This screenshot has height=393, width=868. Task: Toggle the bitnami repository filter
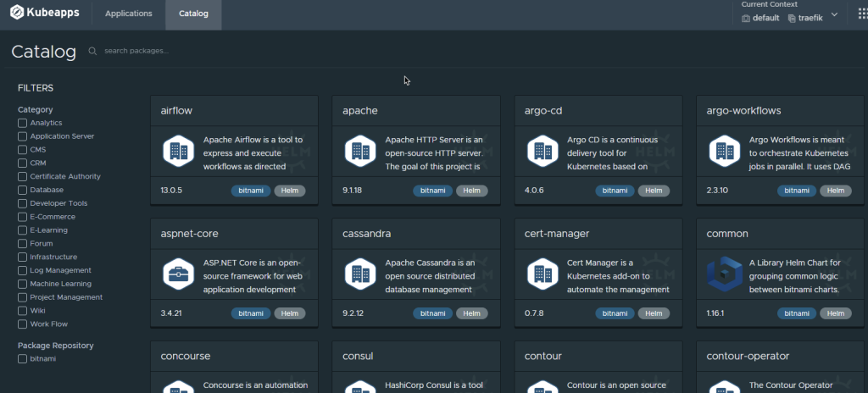(23, 359)
